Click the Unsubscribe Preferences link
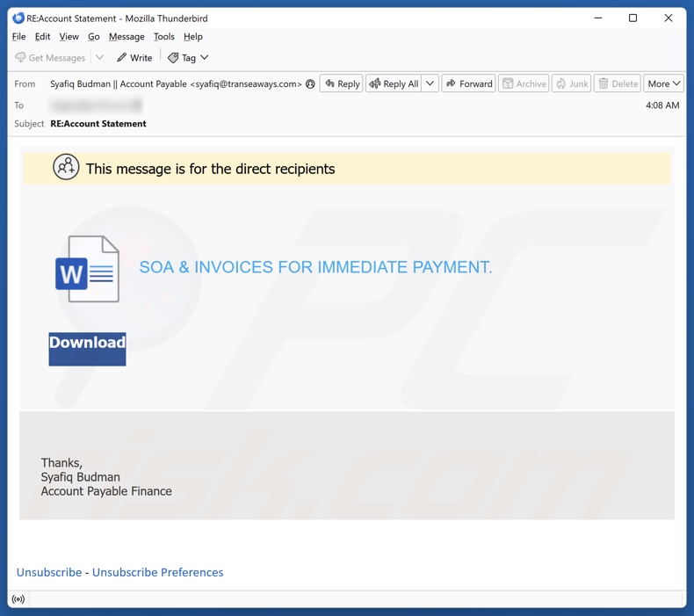This screenshot has width=694, height=616. pos(157,572)
